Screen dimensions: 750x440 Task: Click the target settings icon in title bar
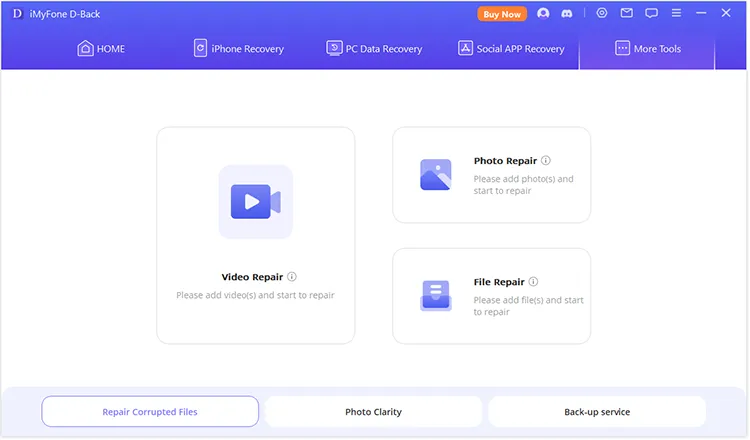point(602,13)
